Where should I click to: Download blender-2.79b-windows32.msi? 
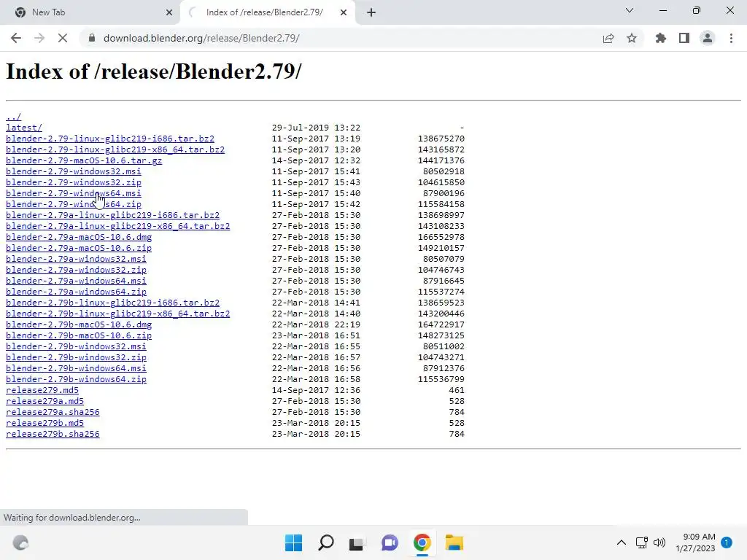coord(76,346)
